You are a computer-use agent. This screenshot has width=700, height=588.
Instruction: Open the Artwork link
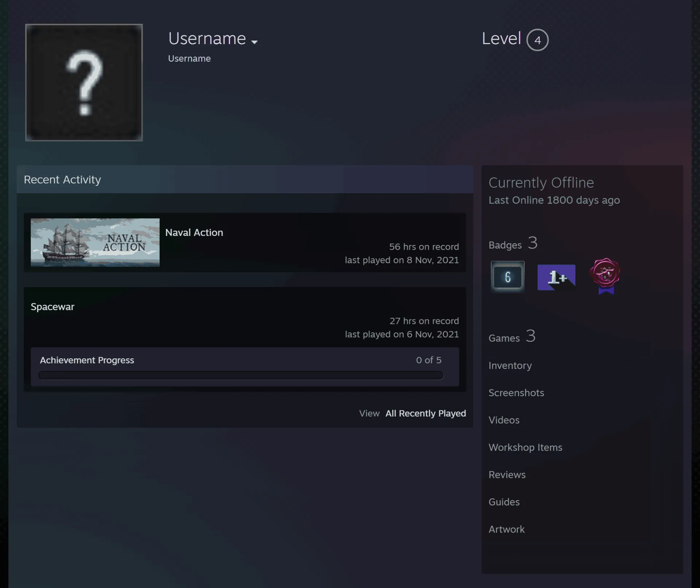tap(506, 530)
